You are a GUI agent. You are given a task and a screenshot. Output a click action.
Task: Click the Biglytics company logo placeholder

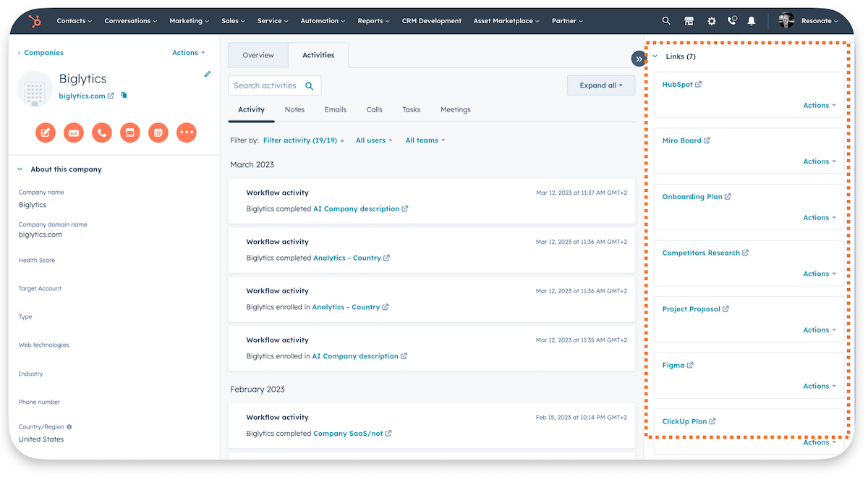coord(35,89)
